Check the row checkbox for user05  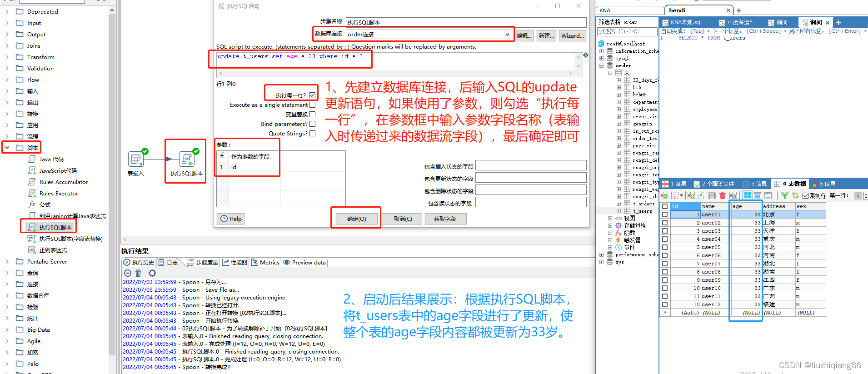pos(665,247)
